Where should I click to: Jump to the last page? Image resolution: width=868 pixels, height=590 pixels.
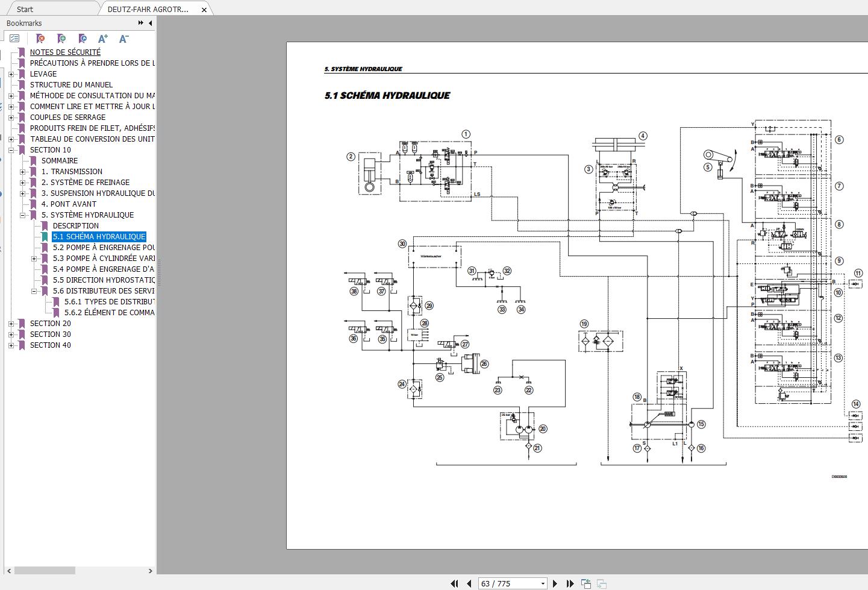(x=570, y=583)
